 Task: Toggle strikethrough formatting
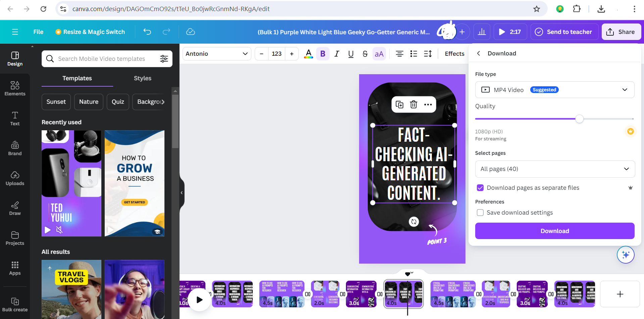tap(365, 54)
